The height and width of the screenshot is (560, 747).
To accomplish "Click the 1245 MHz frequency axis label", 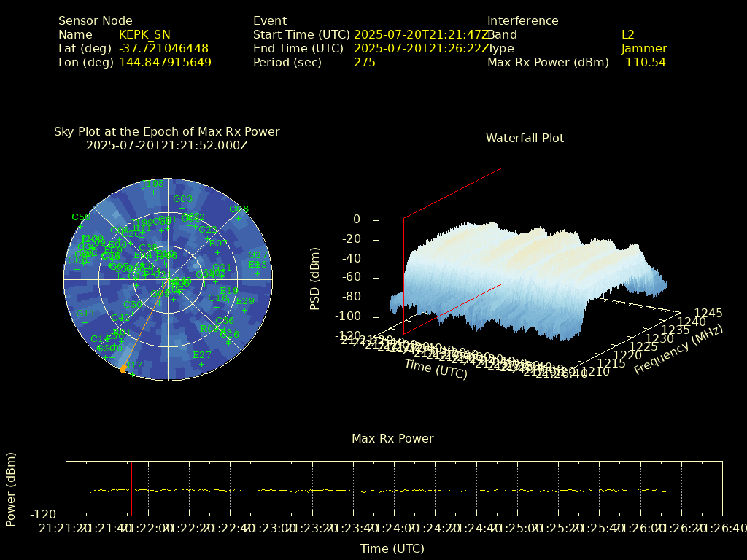I will coord(708,313).
